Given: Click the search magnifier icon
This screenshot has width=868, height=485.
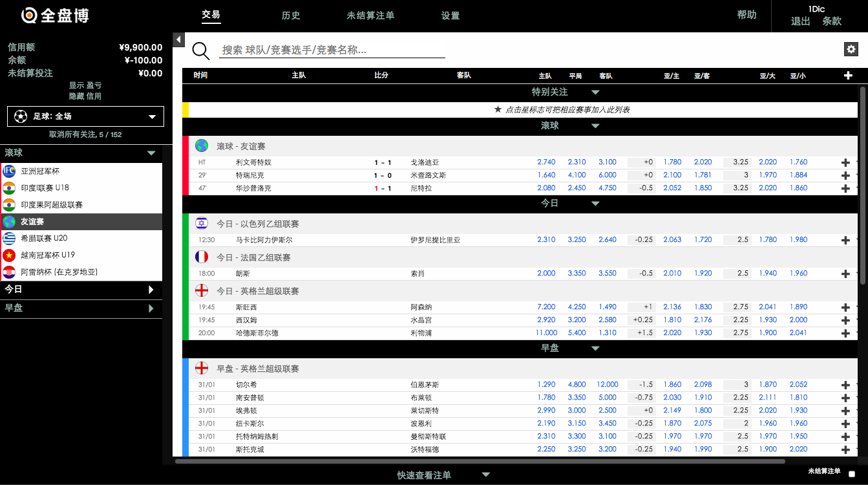Looking at the screenshot, I should click(201, 51).
